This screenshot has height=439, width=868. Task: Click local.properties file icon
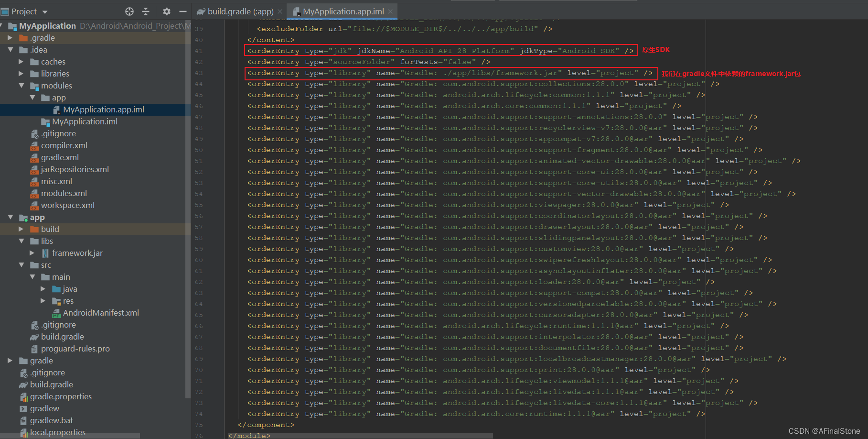point(23,432)
